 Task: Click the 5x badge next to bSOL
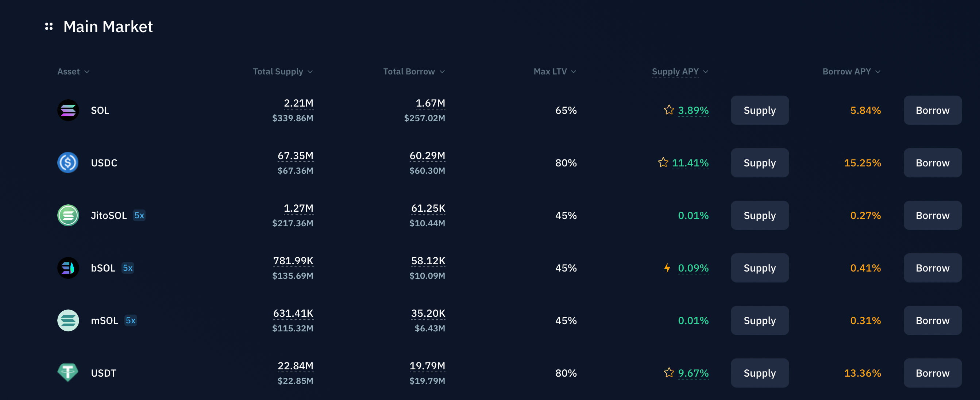pyautogui.click(x=128, y=268)
